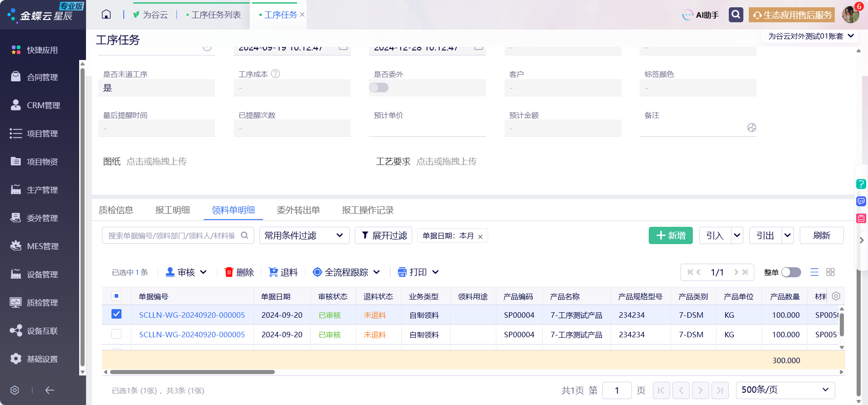This screenshot has width=868, height=405.
Task: Open user avatar profile menu
Action: pos(850,15)
